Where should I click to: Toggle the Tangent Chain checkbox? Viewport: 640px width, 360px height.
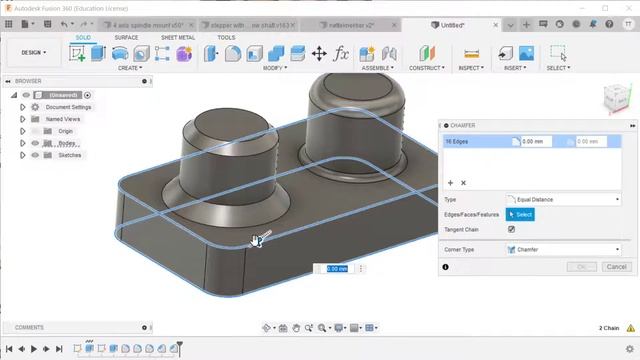(x=511, y=229)
